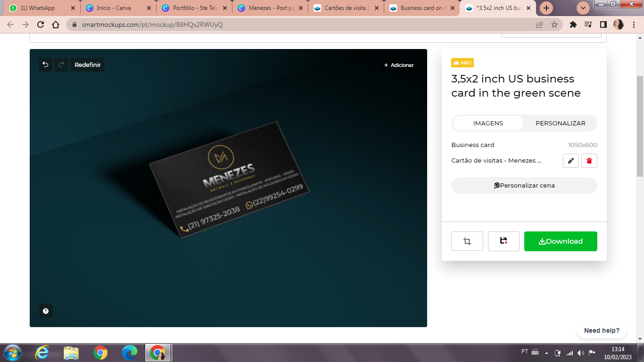Viewport: 644px width, 362px height.
Task: Toggle the browser side panel icon
Action: coord(603,25)
